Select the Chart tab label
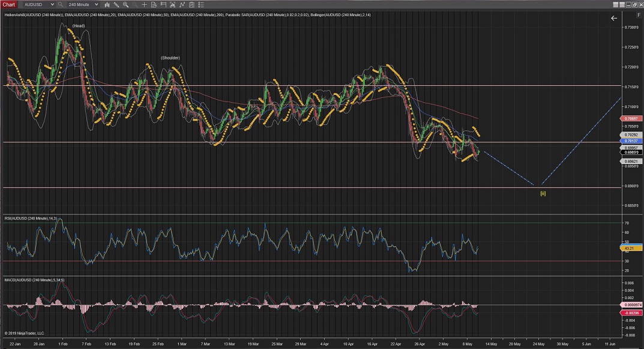 tap(8, 4)
